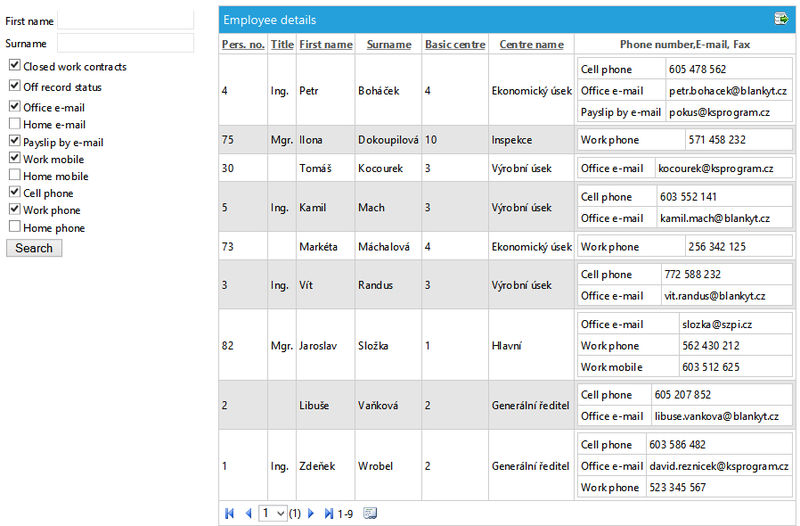Select Složka surname cell
This screenshot has width=800, height=526.
click(x=388, y=345)
